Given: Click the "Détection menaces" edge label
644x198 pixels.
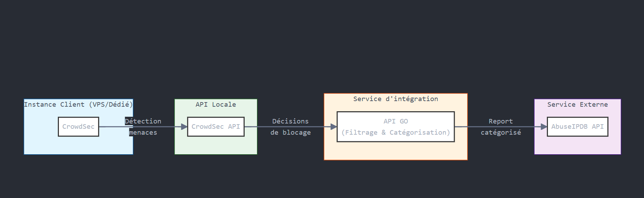Looking at the screenshot, I should click(143, 127).
